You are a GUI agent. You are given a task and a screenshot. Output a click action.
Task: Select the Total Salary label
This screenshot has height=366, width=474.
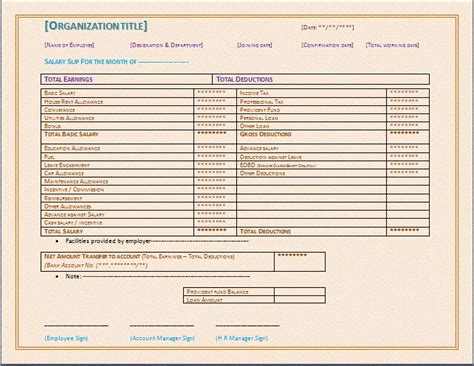coord(64,231)
